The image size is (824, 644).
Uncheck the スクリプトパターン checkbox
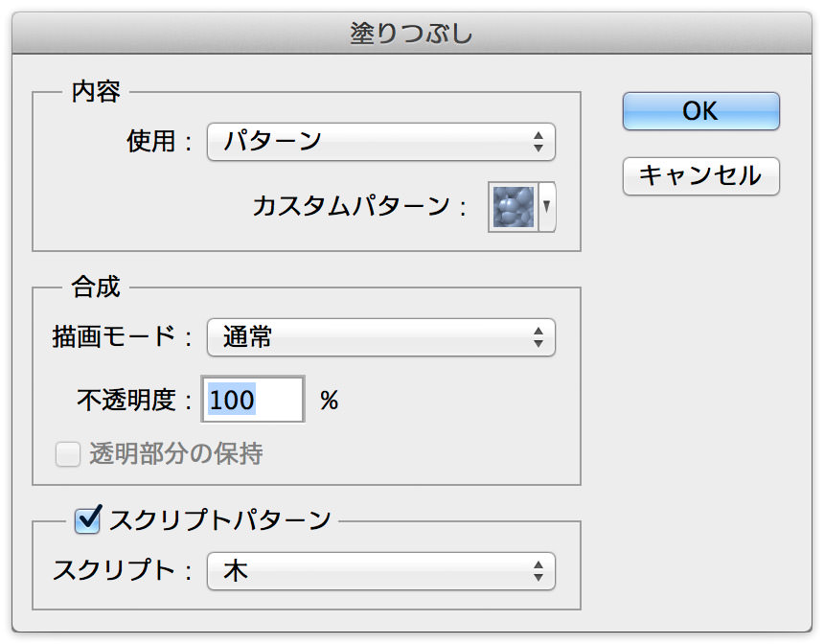point(88,519)
